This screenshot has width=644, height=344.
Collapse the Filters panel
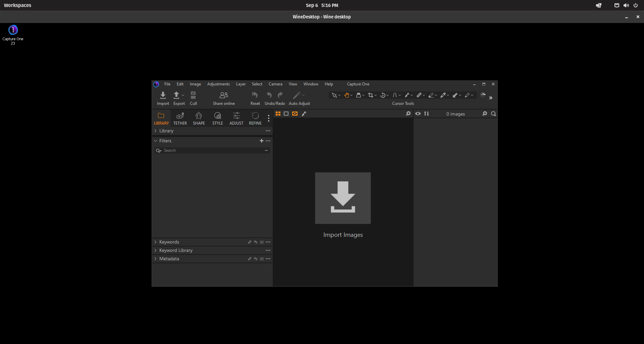click(156, 141)
